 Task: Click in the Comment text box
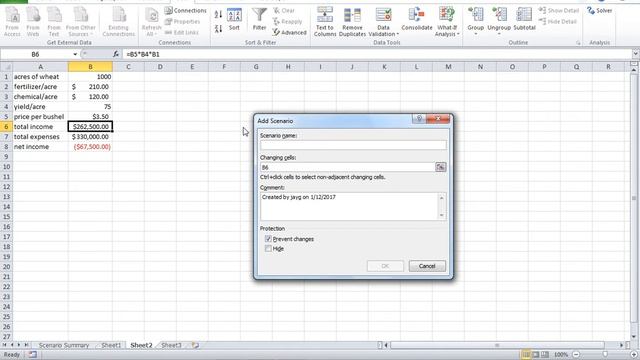point(350,207)
